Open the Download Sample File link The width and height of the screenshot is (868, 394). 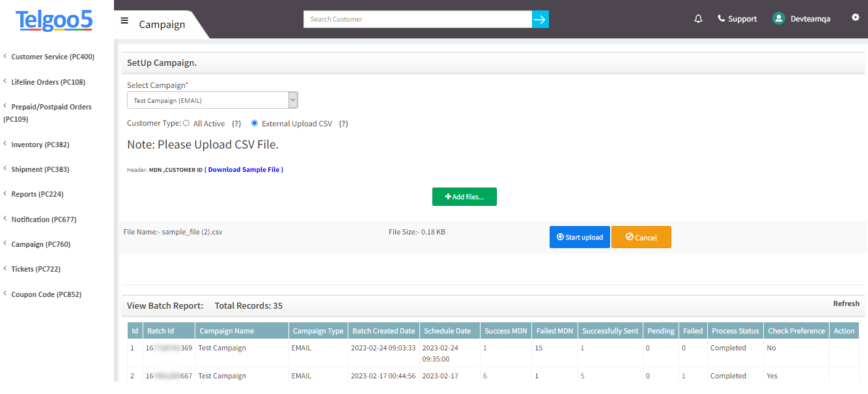pyautogui.click(x=244, y=169)
